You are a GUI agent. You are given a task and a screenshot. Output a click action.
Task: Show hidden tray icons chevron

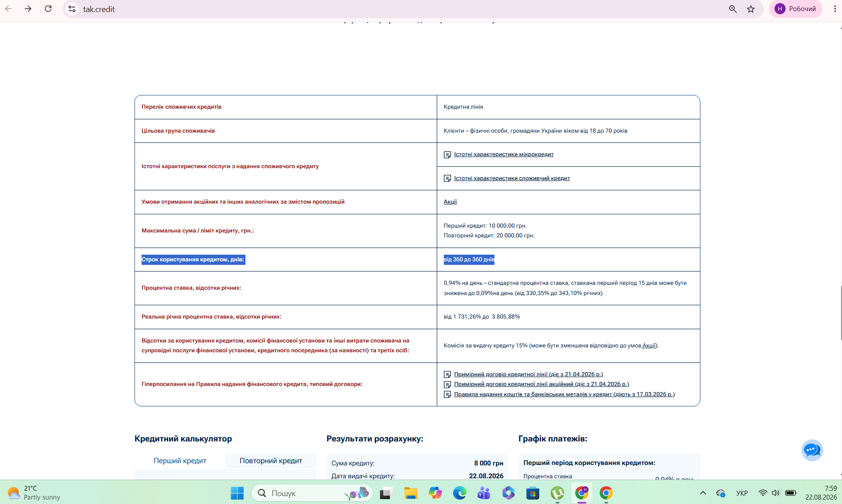pyautogui.click(x=703, y=493)
